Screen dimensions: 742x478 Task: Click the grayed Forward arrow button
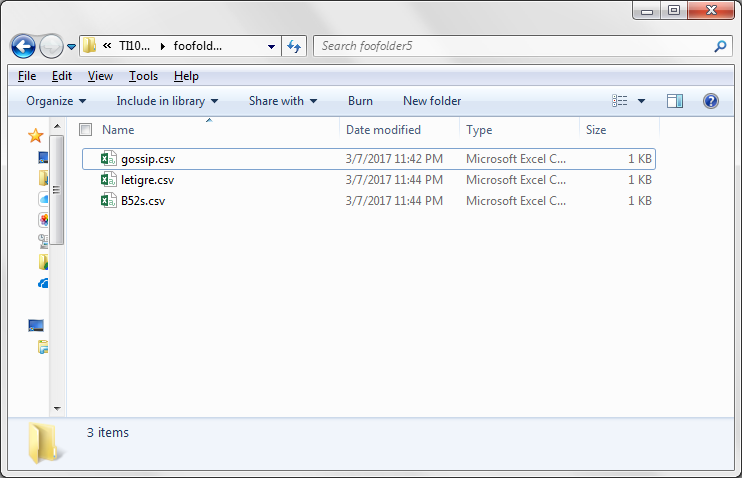[51, 46]
